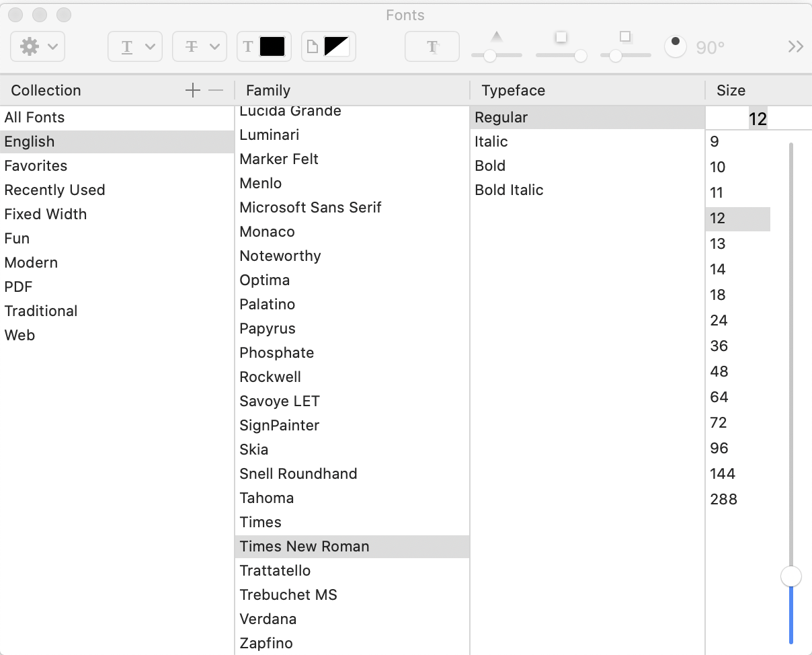Select the All Fonts collection
Viewport: 812px width, 655px height.
coord(117,117)
